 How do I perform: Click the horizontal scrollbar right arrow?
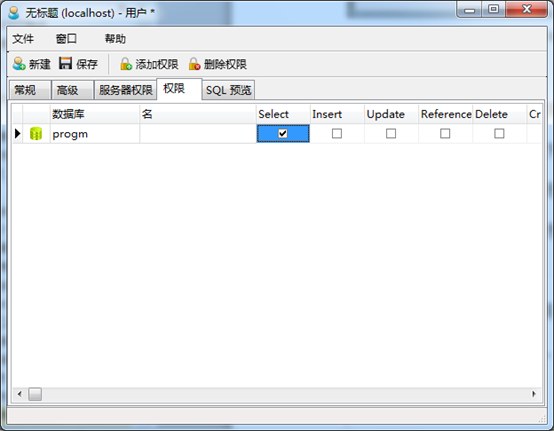coord(534,394)
